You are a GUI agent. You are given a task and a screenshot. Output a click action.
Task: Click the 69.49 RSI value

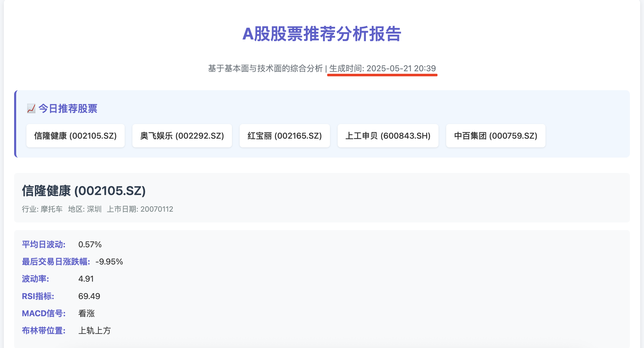(x=89, y=296)
